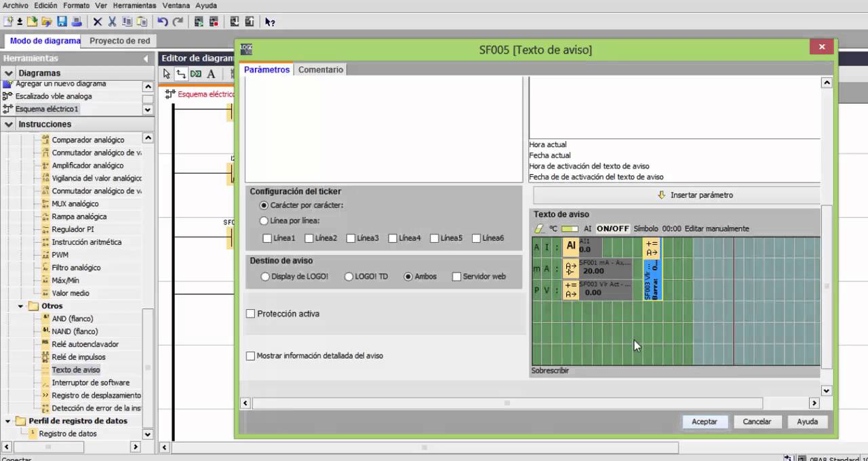This screenshot has width=868, height=461.
Task: Pick the text label tool A in editor
Action: point(211,74)
